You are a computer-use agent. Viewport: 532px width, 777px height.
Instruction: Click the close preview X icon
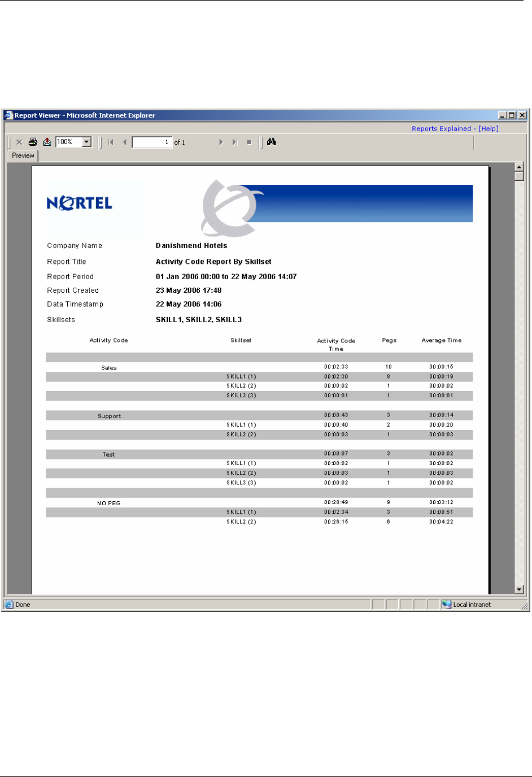(19, 142)
